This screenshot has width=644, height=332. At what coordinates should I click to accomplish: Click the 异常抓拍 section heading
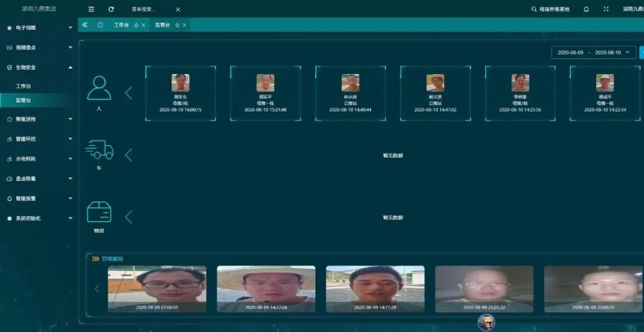[112, 259]
